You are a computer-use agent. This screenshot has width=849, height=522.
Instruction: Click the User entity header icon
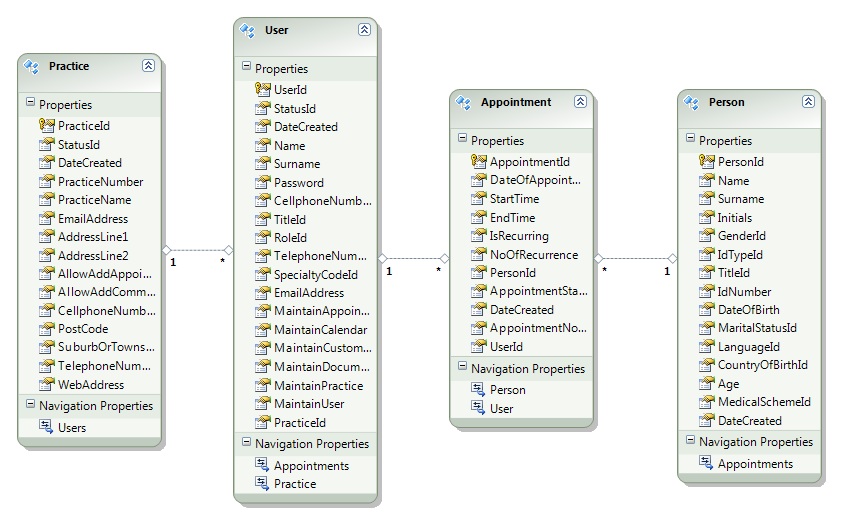[x=247, y=30]
